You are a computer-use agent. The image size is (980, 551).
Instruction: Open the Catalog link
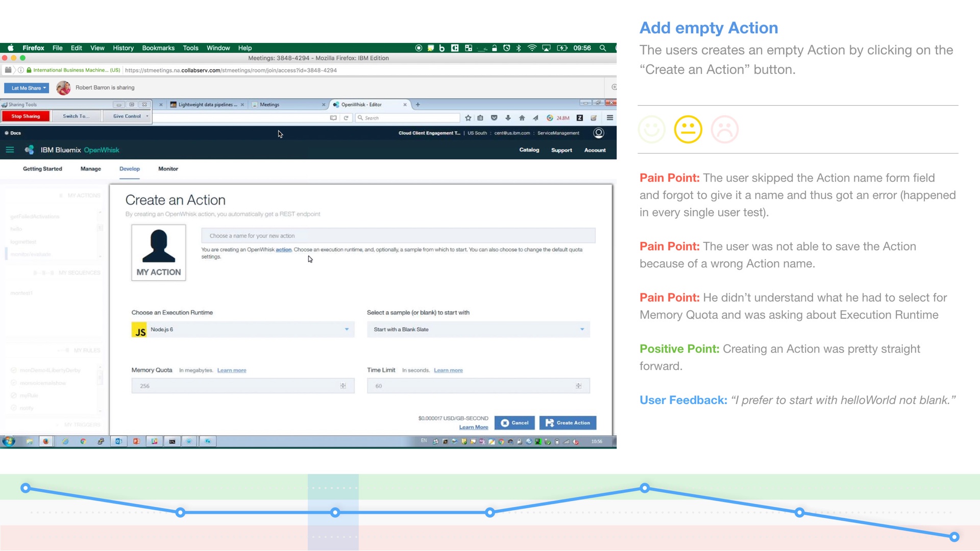[529, 150]
